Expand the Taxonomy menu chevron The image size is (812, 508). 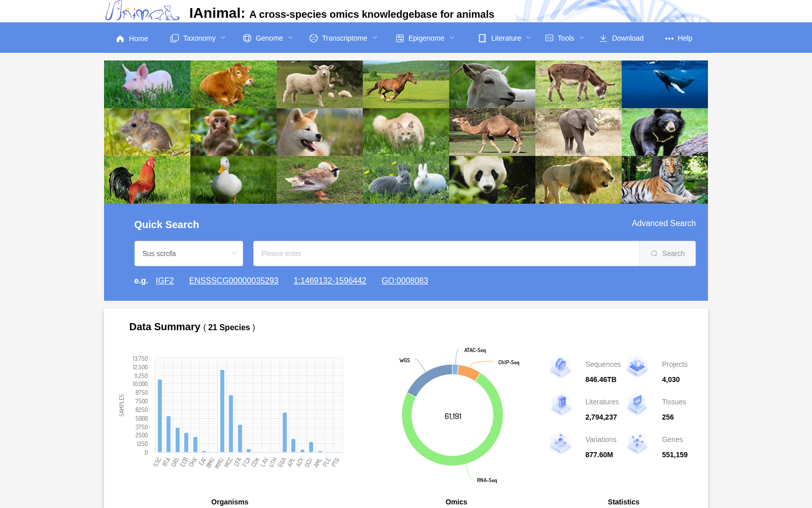(223, 38)
